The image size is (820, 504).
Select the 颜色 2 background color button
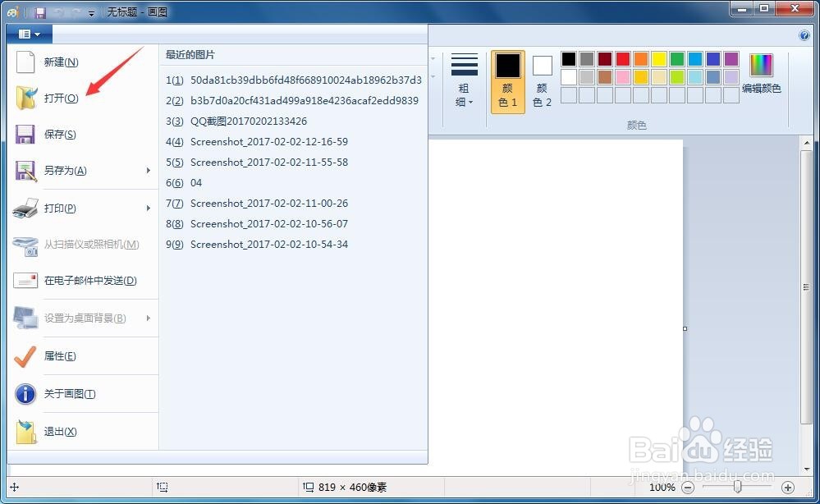tap(542, 81)
